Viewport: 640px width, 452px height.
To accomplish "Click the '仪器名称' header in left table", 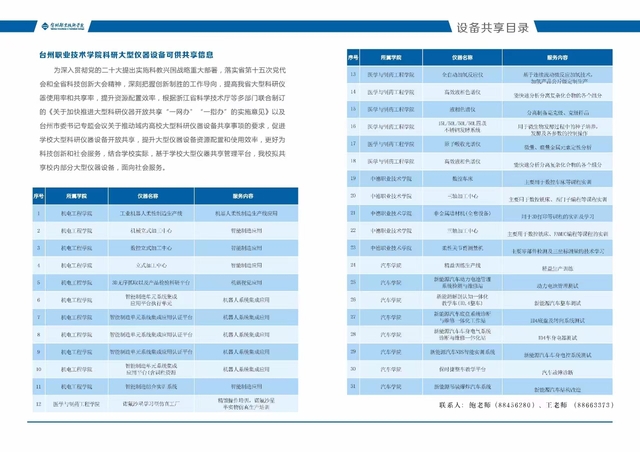I will pyautogui.click(x=148, y=196).
